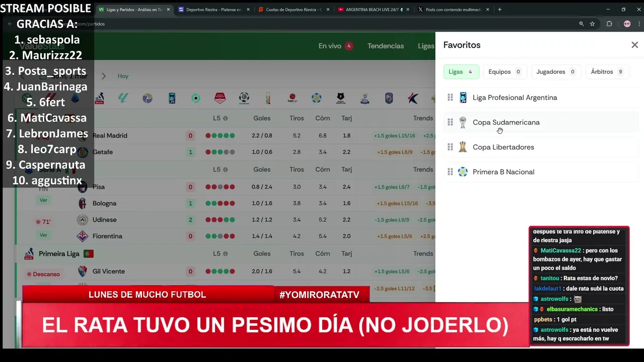Open the Chrome three-dot menu
Image resolution: width=644 pixels, height=362 pixels.
pyautogui.click(x=638, y=24)
